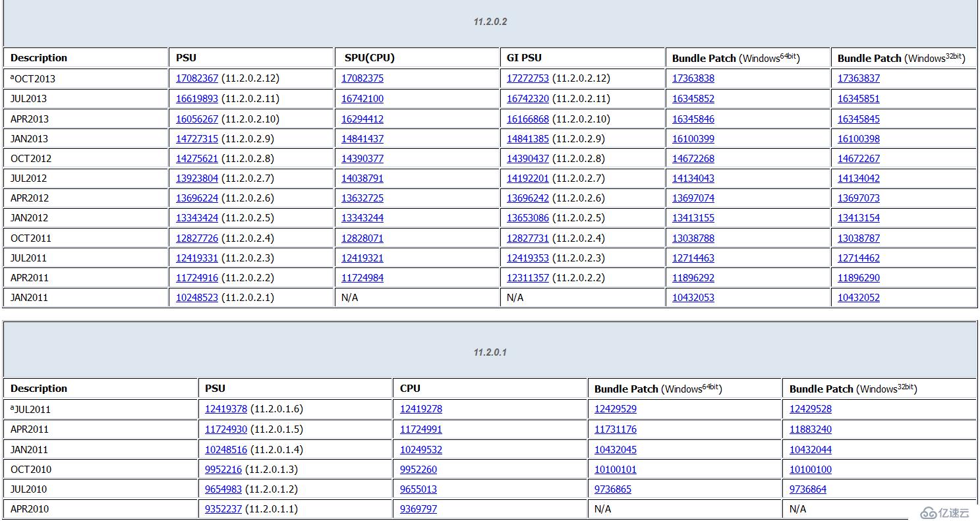Open GI PSU link 13653086

click(x=528, y=218)
